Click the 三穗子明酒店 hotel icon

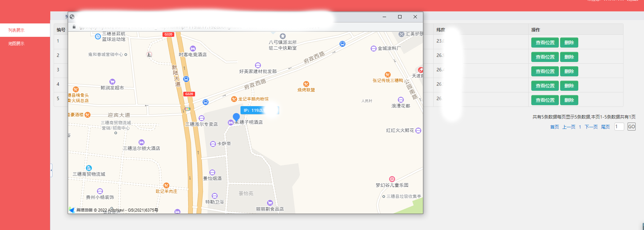tap(231, 123)
